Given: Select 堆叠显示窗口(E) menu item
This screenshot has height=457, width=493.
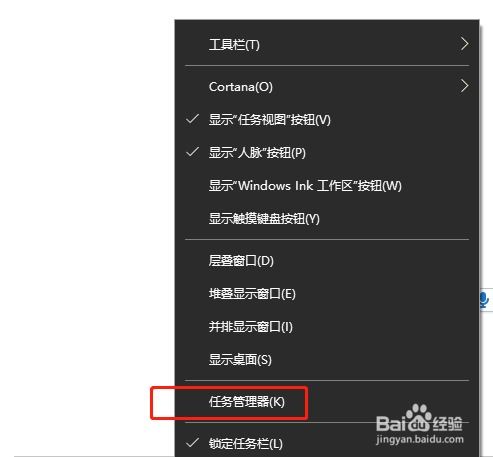Looking at the screenshot, I should 327,294.
